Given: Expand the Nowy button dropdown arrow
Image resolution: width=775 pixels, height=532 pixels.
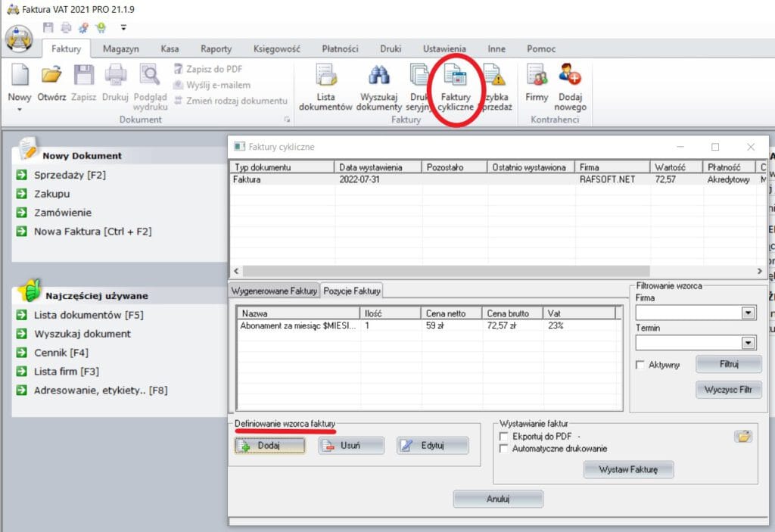Looking at the screenshot, I should coord(19,109).
